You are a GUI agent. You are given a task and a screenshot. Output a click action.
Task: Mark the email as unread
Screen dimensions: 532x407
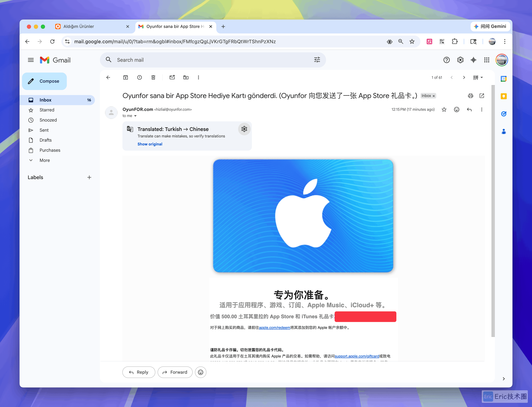172,78
